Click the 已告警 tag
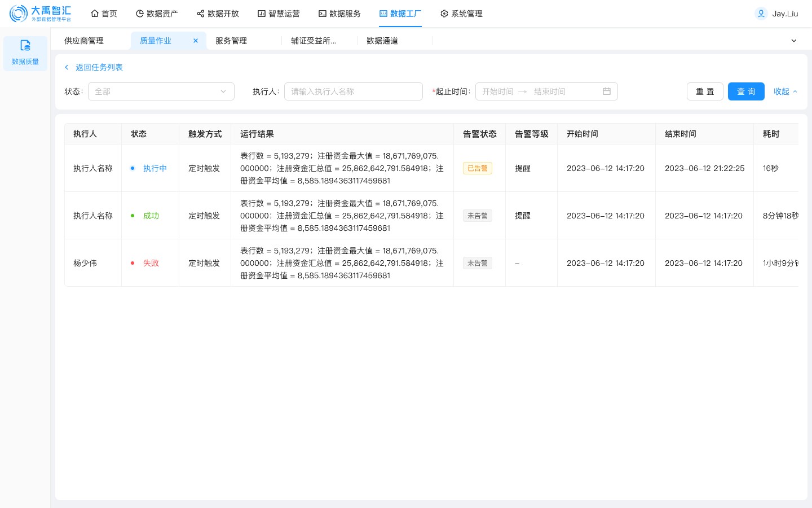The width and height of the screenshot is (812, 508). [478, 168]
